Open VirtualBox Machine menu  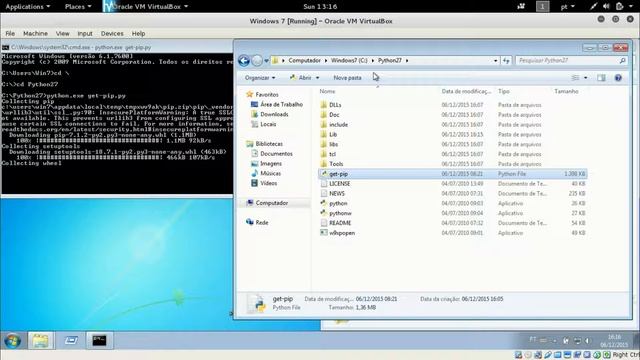click(x=35, y=33)
